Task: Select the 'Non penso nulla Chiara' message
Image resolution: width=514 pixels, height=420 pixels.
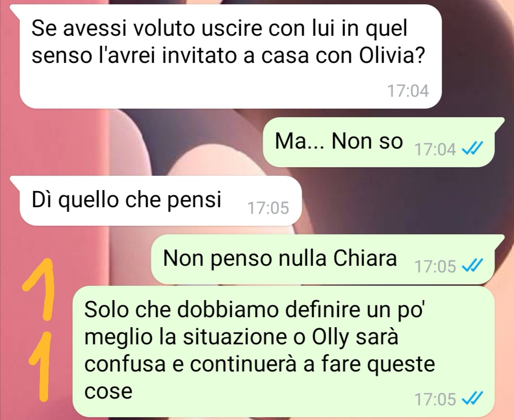Action: click(323, 259)
